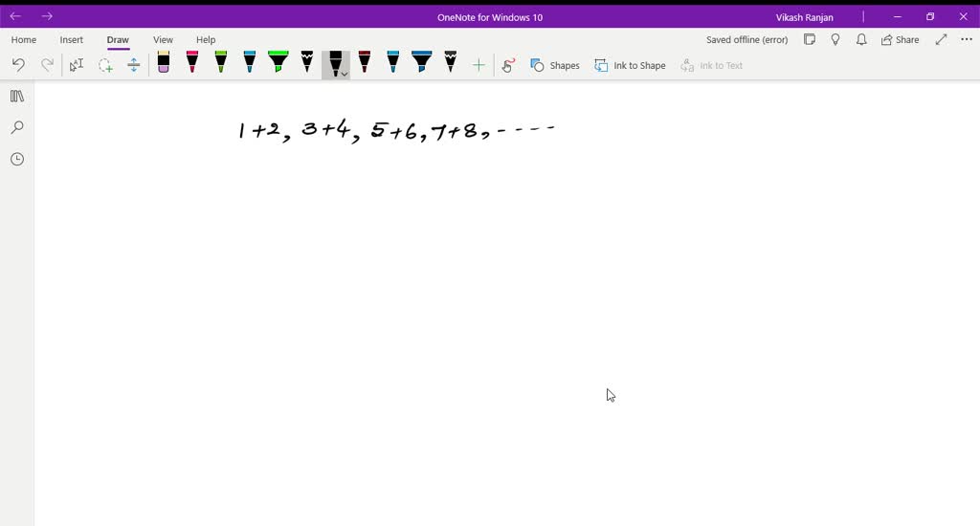Show the notebooks navigation pane
This screenshot has height=526, width=980.
17,96
